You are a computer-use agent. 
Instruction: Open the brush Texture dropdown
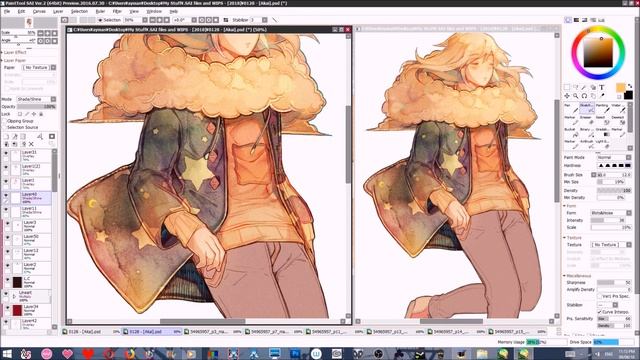[611, 245]
